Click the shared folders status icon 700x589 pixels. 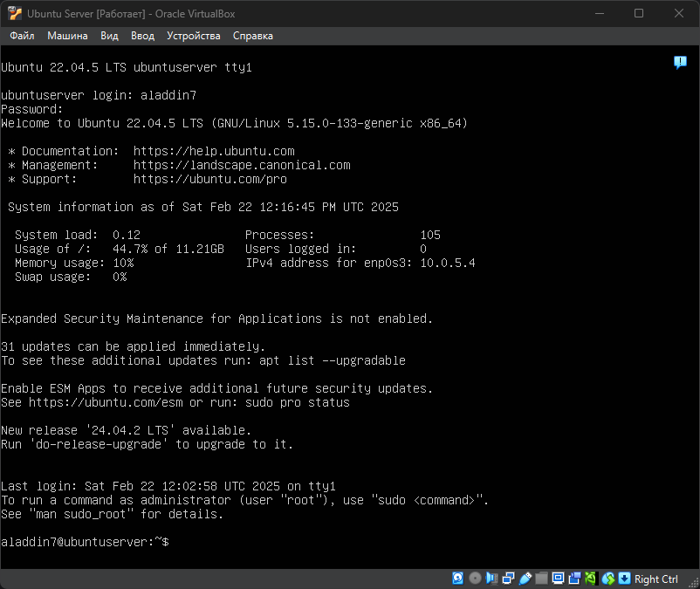click(541, 579)
